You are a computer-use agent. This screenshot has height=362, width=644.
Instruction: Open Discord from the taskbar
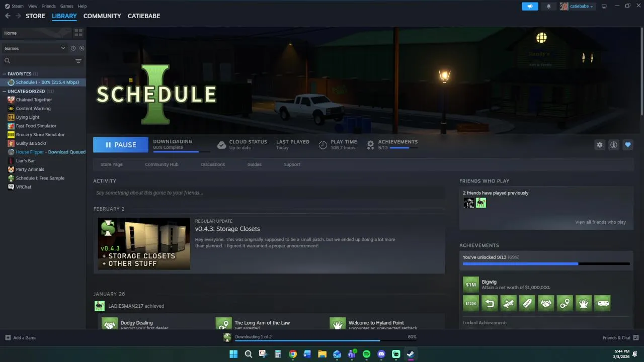pos(381,354)
